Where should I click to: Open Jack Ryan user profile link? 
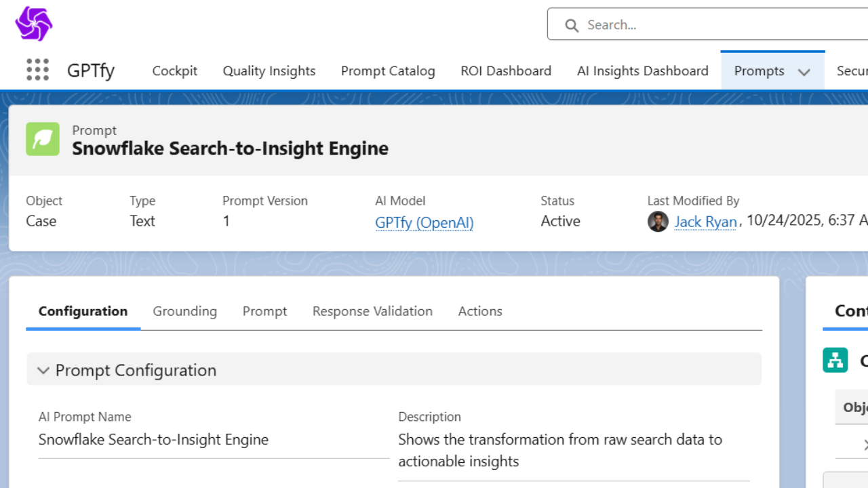click(705, 222)
